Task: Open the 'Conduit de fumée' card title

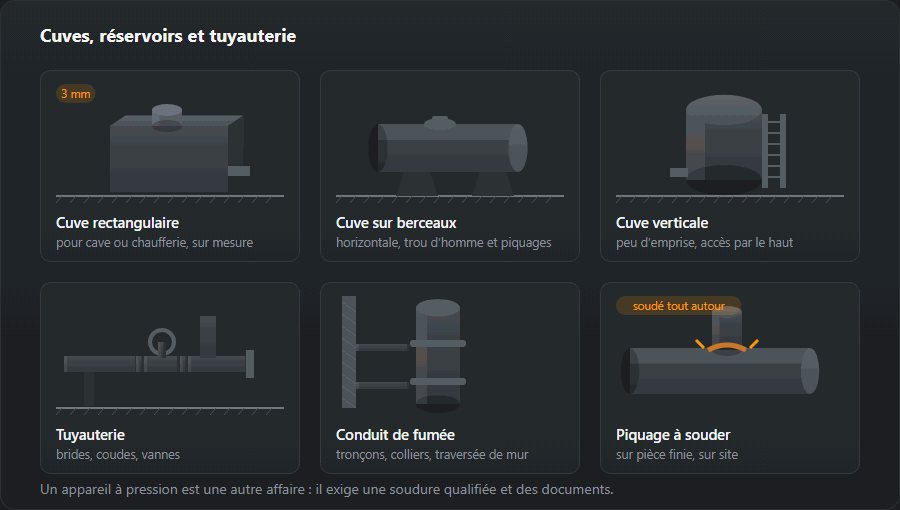Action: 395,435
